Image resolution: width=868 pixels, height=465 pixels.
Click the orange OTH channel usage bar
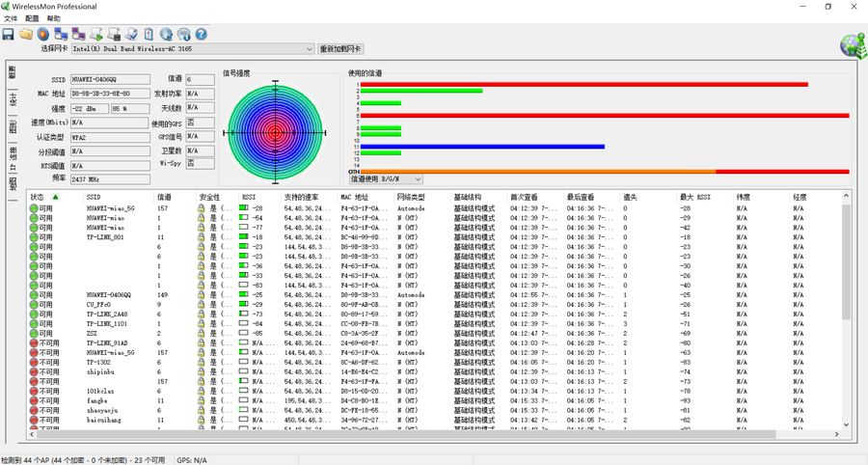click(x=537, y=172)
